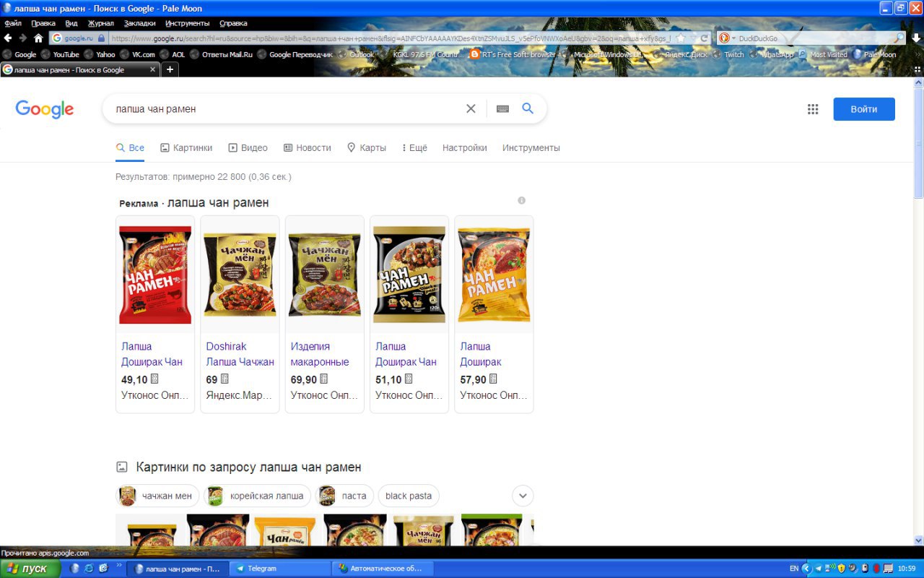The width and height of the screenshot is (924, 578).
Task: Open the Google apps grid
Action: (x=813, y=109)
